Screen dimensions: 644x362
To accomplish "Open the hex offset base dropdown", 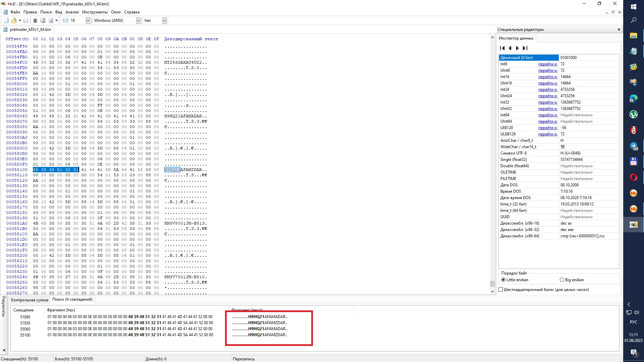I will pyautogui.click(x=164, y=20).
